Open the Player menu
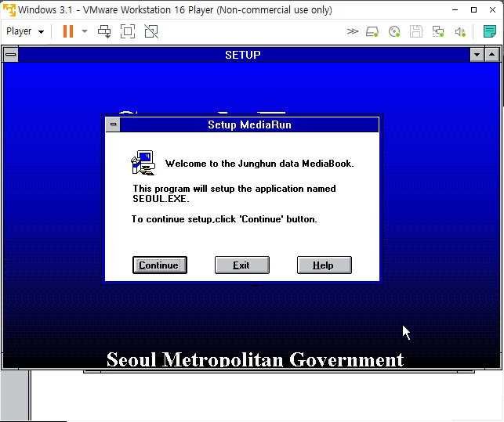The image size is (504, 422). point(25,31)
